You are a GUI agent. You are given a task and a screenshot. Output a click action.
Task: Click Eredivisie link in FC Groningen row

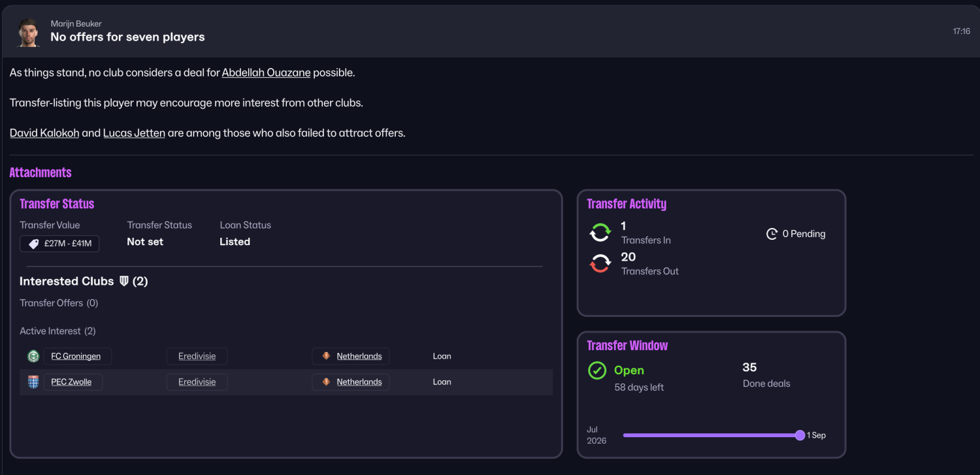(197, 356)
